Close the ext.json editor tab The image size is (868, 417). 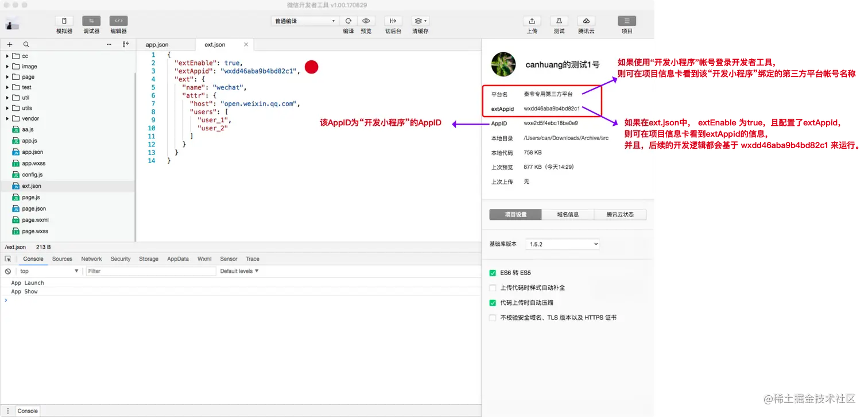point(246,44)
